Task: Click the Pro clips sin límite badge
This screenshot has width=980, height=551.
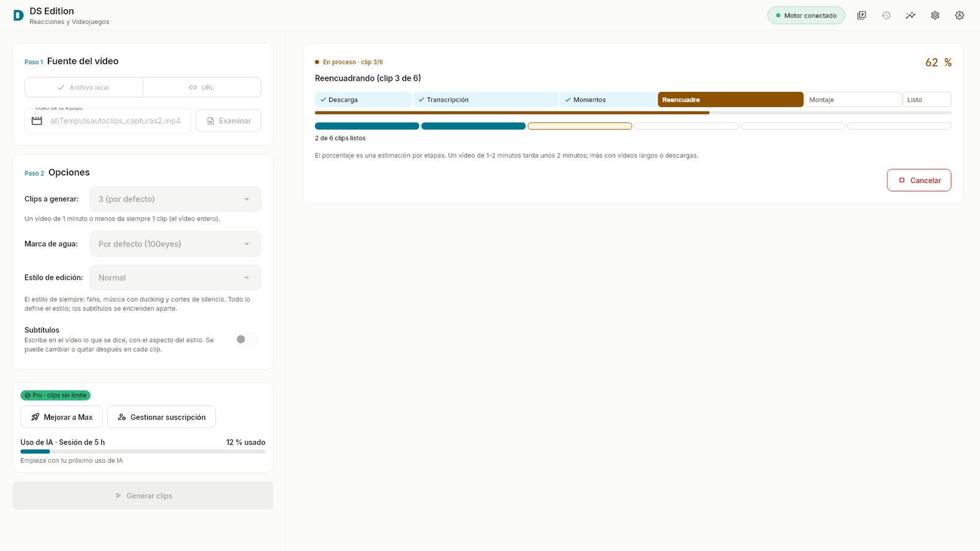Action: tap(56, 395)
